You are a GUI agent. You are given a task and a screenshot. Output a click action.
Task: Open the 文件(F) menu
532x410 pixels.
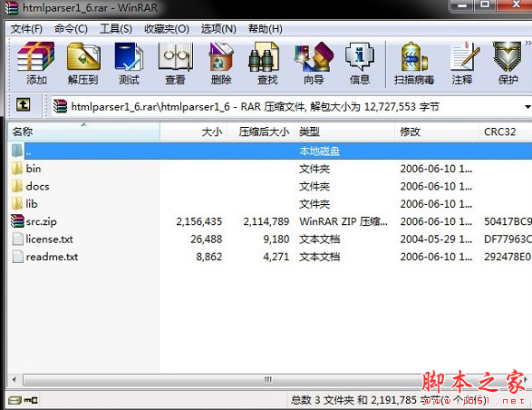(26, 29)
